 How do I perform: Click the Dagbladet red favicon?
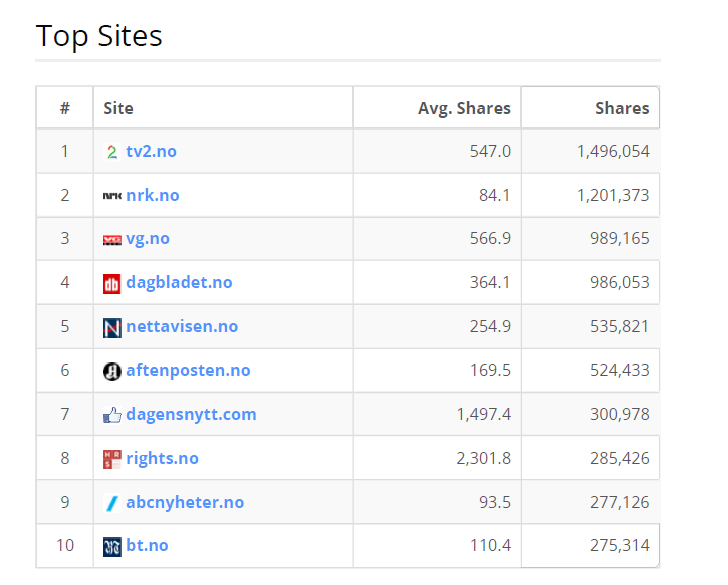(112, 284)
